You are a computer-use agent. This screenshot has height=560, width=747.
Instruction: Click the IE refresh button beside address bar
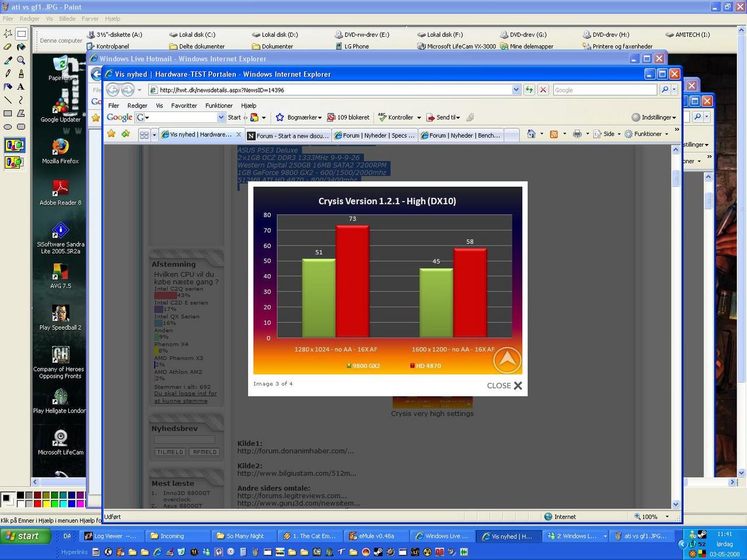529,90
